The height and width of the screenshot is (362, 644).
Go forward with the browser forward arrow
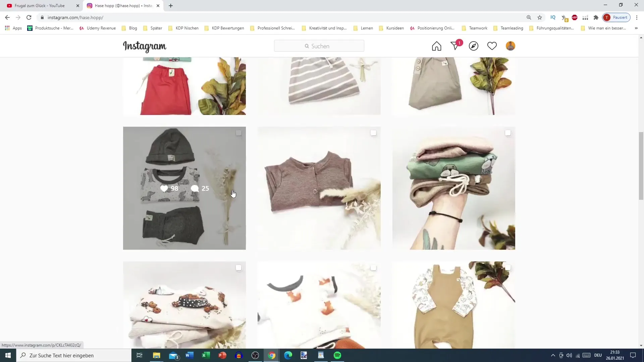18,17
